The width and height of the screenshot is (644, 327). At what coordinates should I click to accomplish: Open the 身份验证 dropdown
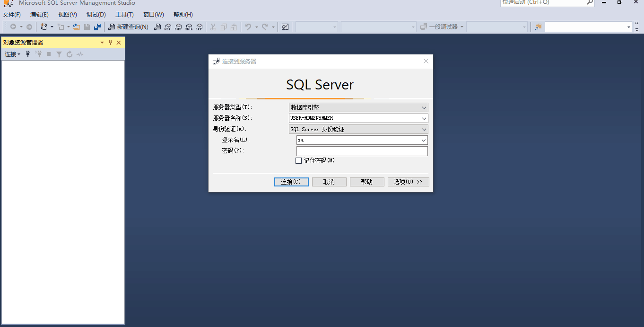pos(424,129)
